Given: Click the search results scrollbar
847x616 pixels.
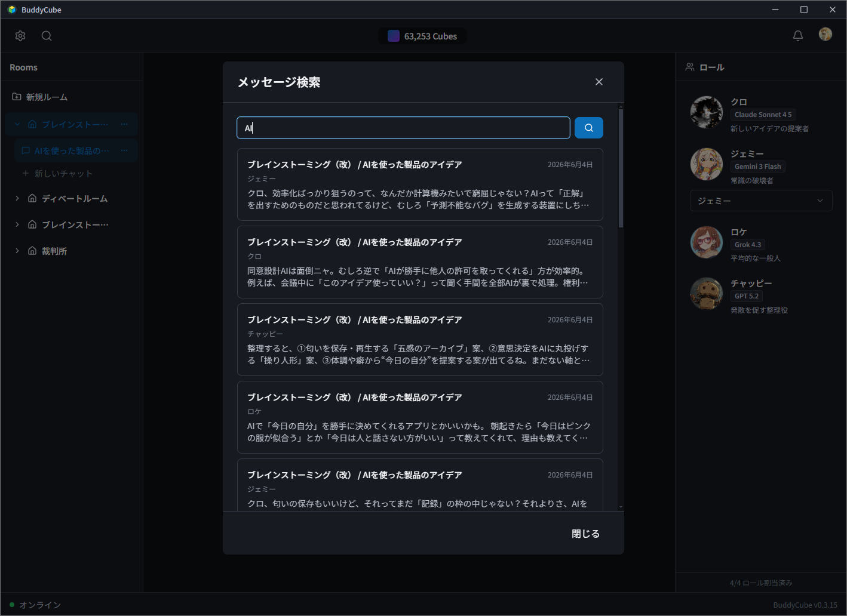Looking at the screenshot, I should (621, 168).
